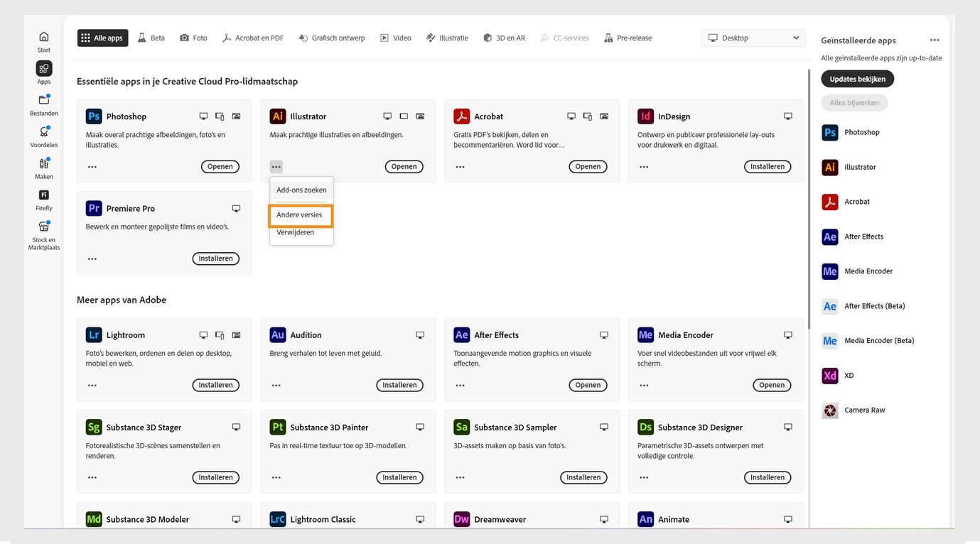This screenshot has width=980, height=544.
Task: Open Substance 3D Painter card ellipsis
Action: click(x=276, y=478)
